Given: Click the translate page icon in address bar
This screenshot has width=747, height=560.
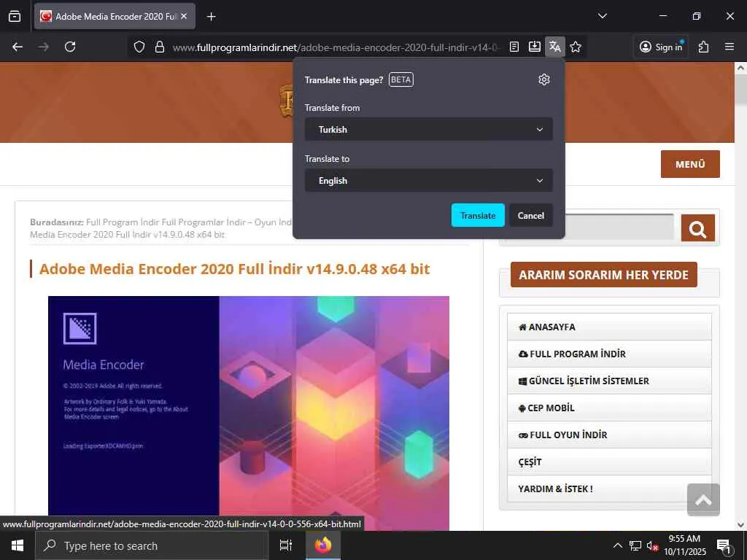Looking at the screenshot, I should point(555,47).
